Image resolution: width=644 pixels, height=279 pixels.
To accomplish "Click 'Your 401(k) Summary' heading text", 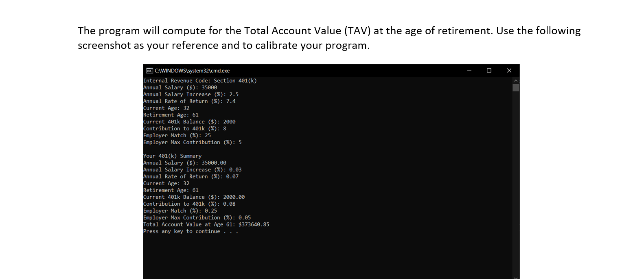I will coord(172,156).
